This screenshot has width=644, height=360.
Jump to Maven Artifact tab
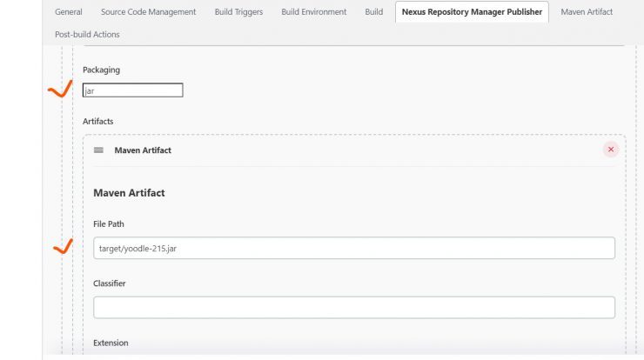pos(587,12)
